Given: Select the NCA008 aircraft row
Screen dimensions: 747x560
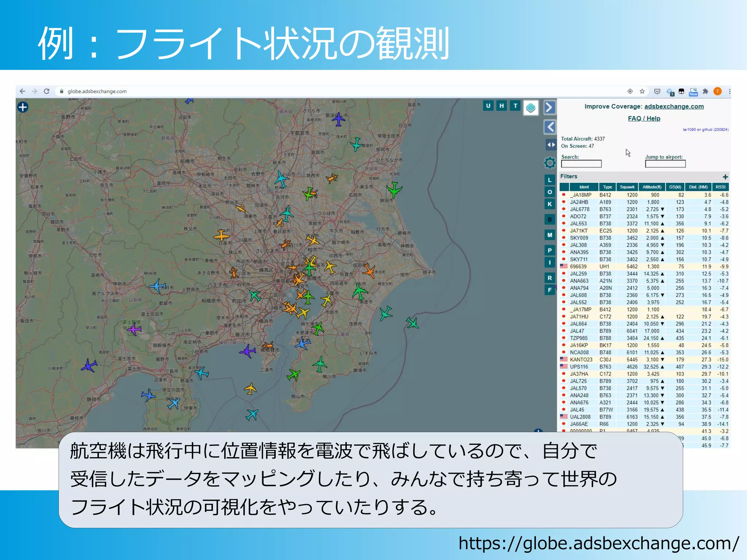Looking at the screenshot, I should tap(645, 353).
